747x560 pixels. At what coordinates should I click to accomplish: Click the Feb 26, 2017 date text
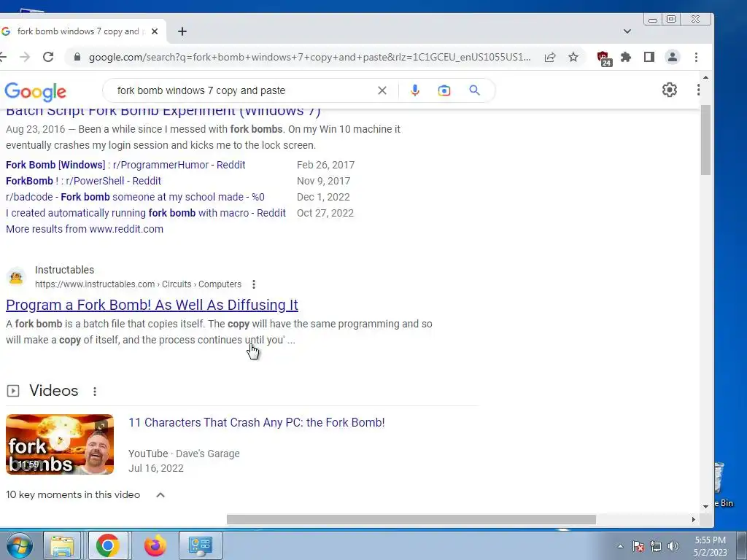(x=325, y=165)
